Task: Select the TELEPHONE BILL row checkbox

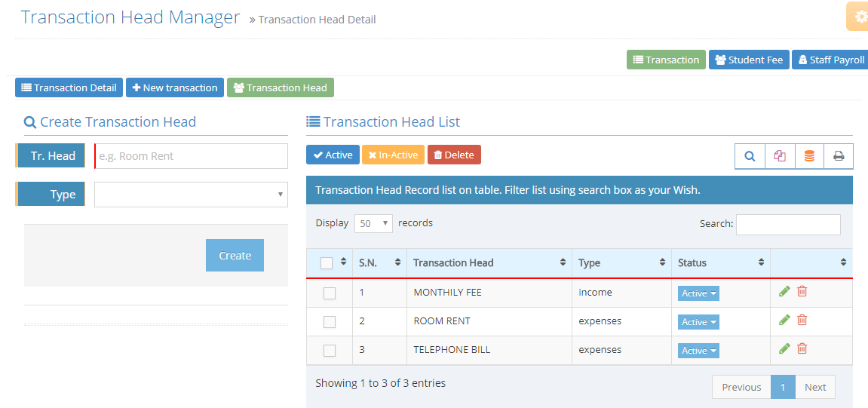Action: point(330,351)
